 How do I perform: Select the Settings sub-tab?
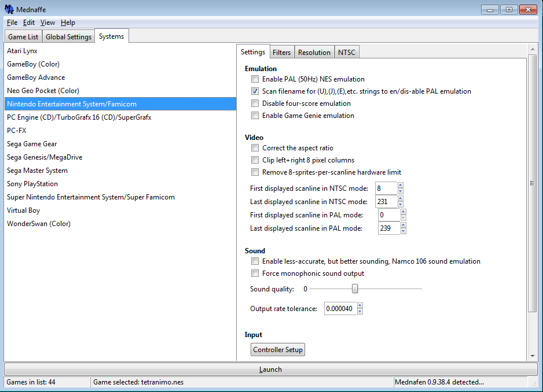tap(253, 52)
